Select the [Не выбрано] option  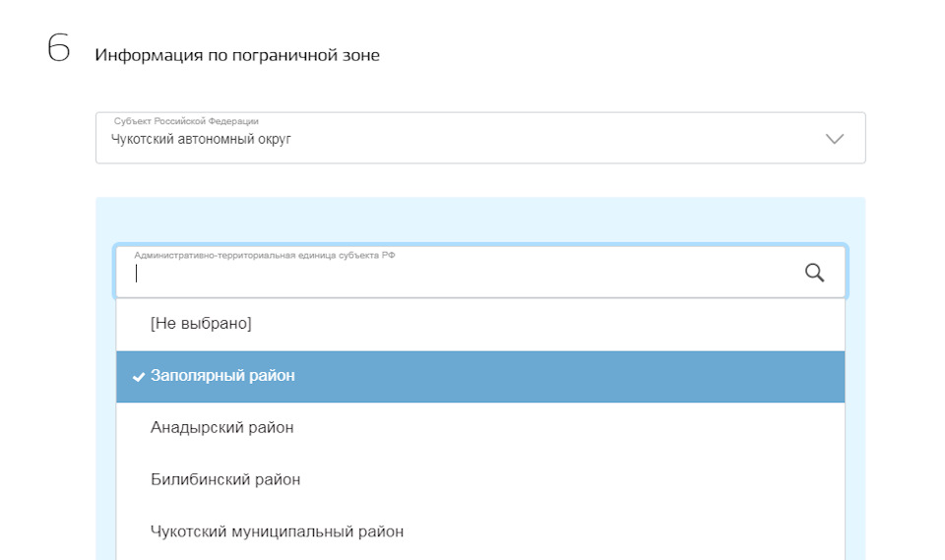pyautogui.click(x=201, y=323)
